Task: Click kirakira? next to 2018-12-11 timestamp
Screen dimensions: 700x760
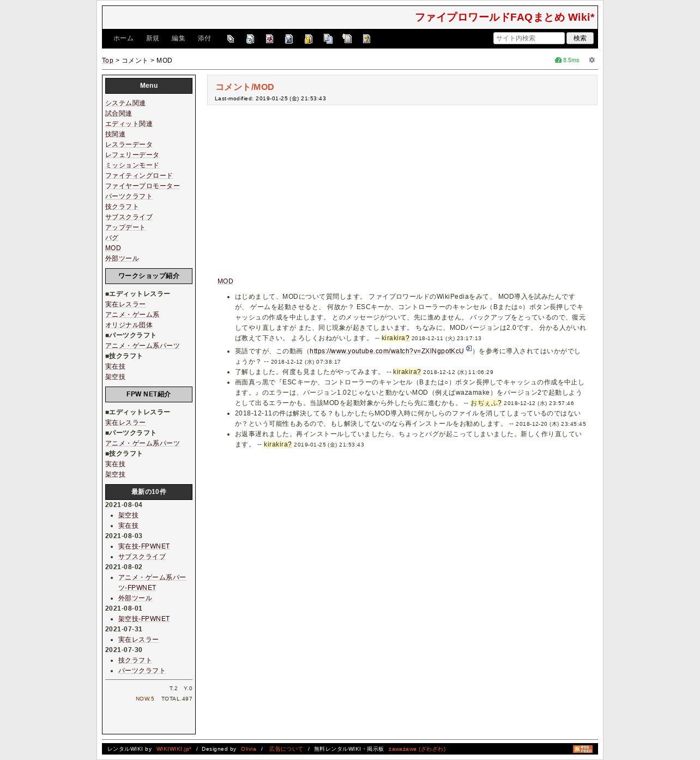Action: (395, 338)
